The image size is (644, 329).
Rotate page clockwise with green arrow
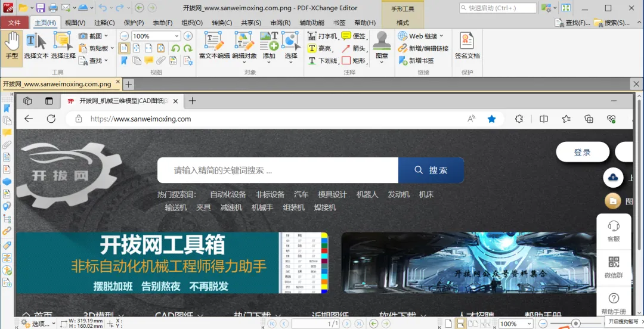pyautogui.click(x=188, y=48)
